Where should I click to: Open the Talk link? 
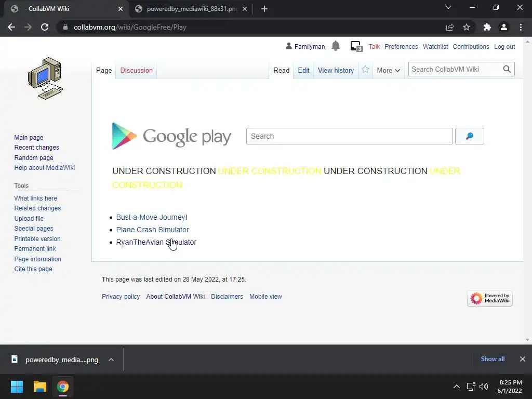(374, 46)
